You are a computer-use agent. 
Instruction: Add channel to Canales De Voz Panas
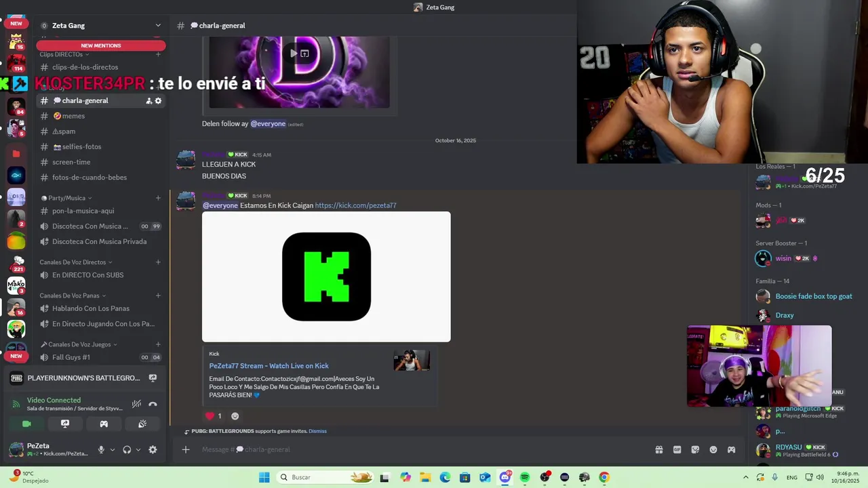158,296
